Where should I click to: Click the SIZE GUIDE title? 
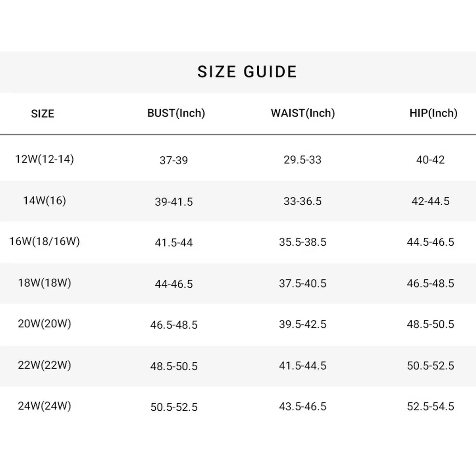coord(247,72)
